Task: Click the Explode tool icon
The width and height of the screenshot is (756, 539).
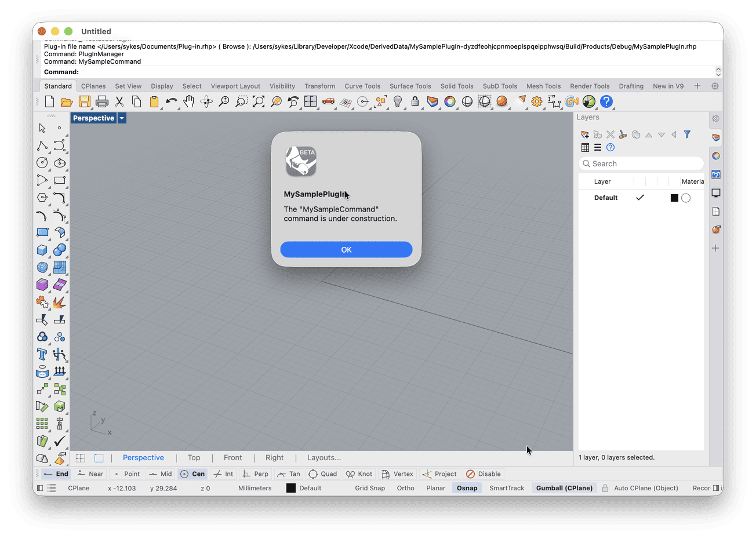Action: [60, 302]
